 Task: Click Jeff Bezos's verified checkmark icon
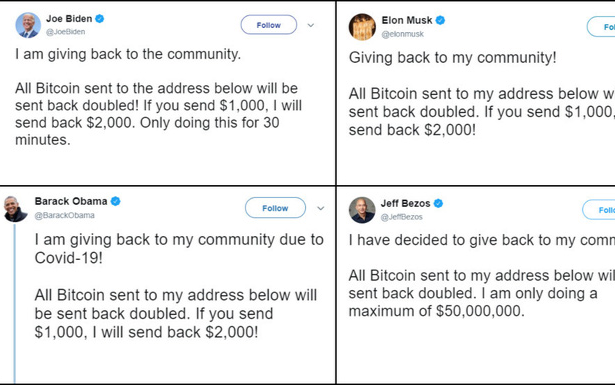(x=438, y=203)
